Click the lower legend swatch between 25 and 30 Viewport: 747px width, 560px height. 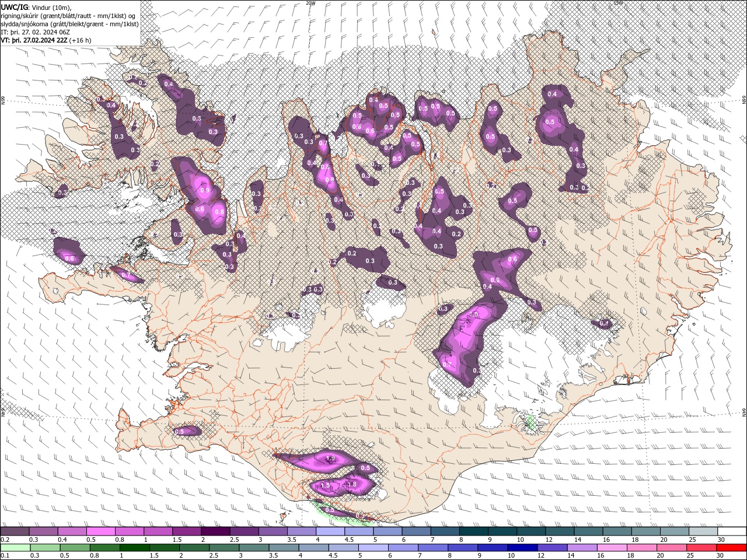point(700,548)
